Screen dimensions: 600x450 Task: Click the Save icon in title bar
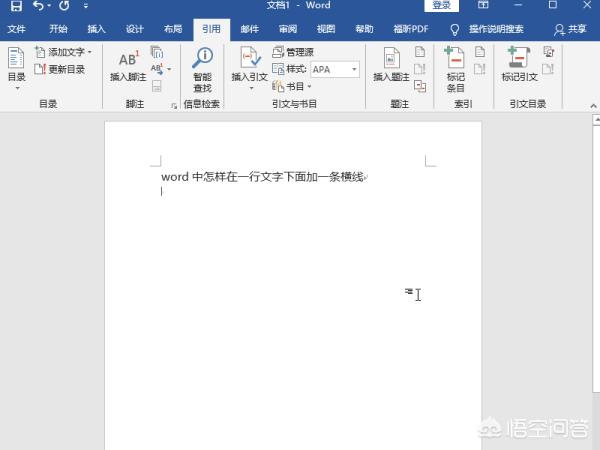(x=15, y=7)
